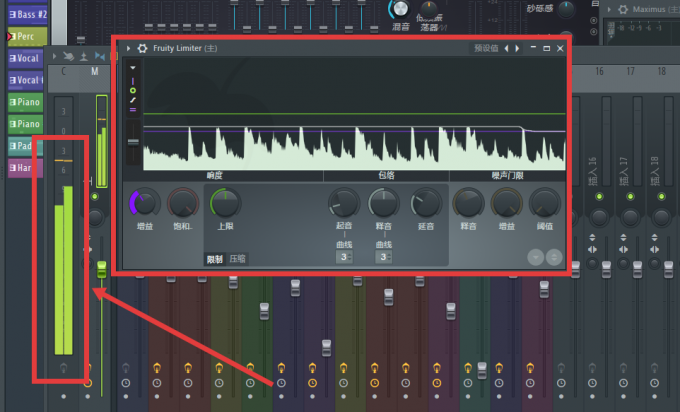This screenshot has width=680, height=412.
Task: Click the round down-arrow button
Action: [x=536, y=258]
